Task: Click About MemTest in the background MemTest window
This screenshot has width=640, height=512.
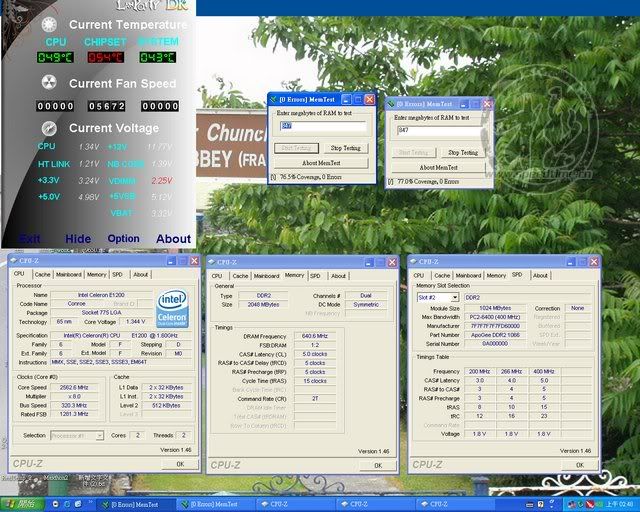Action: click(438, 167)
